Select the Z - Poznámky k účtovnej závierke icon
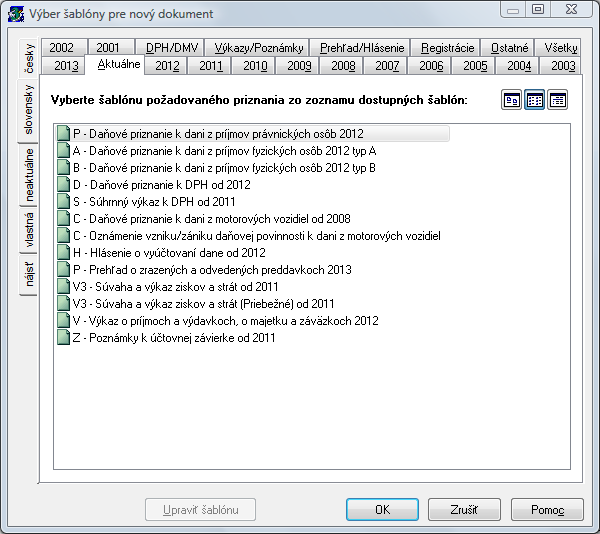The image size is (600, 534). pyautogui.click(x=64, y=338)
